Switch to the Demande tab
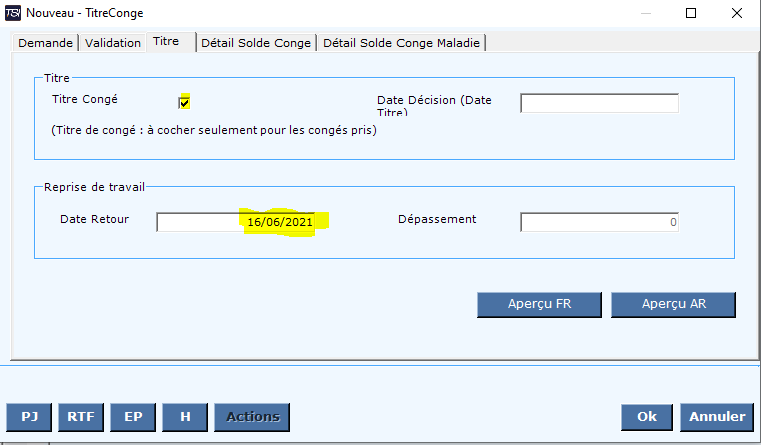 [45, 43]
